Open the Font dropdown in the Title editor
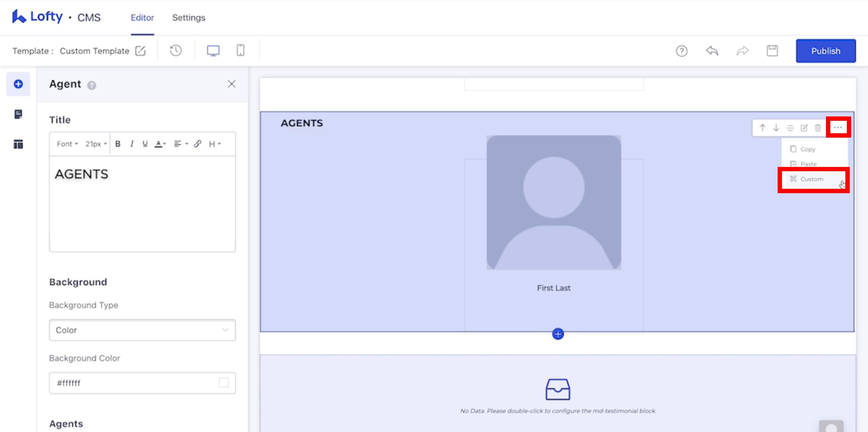This screenshot has width=868, height=432. 66,144
